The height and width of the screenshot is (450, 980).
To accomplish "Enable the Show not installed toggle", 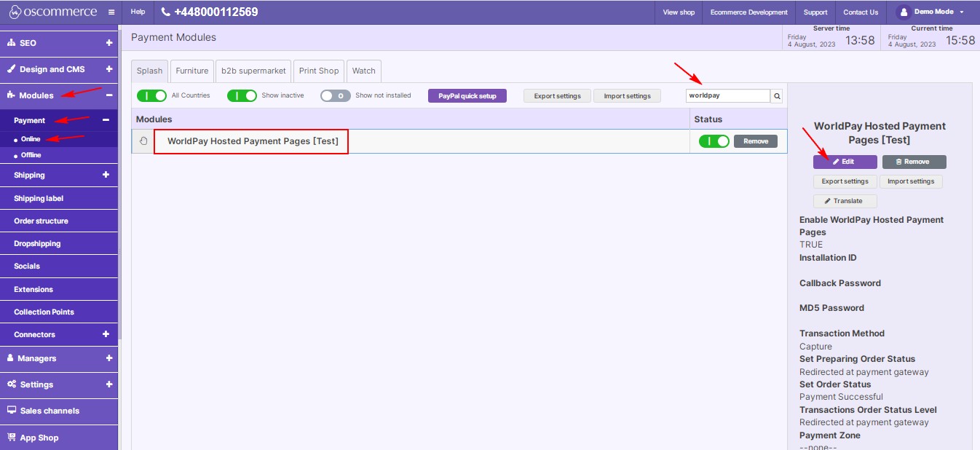I will coord(335,95).
